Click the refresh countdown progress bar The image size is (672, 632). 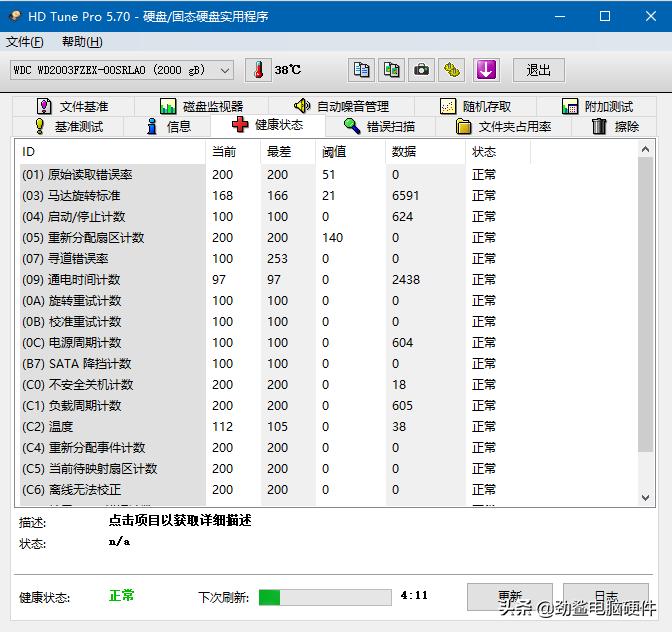[x=325, y=597]
